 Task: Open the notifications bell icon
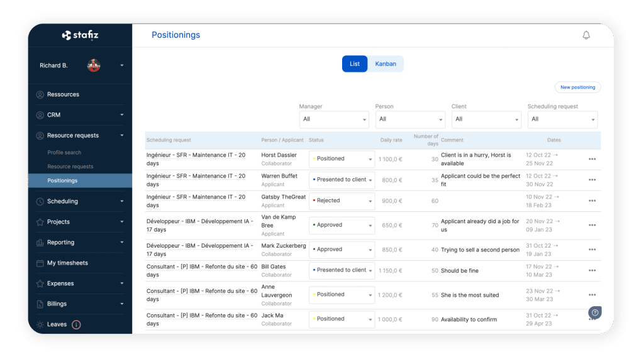pyautogui.click(x=586, y=35)
